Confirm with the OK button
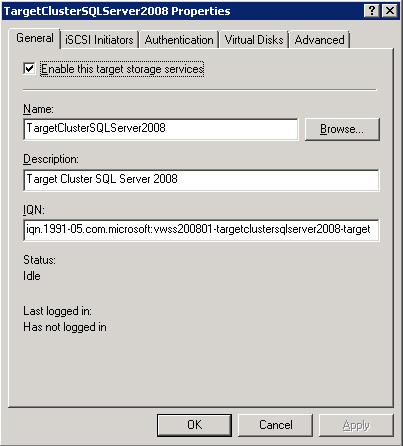This screenshot has height=446, width=403. (x=194, y=425)
